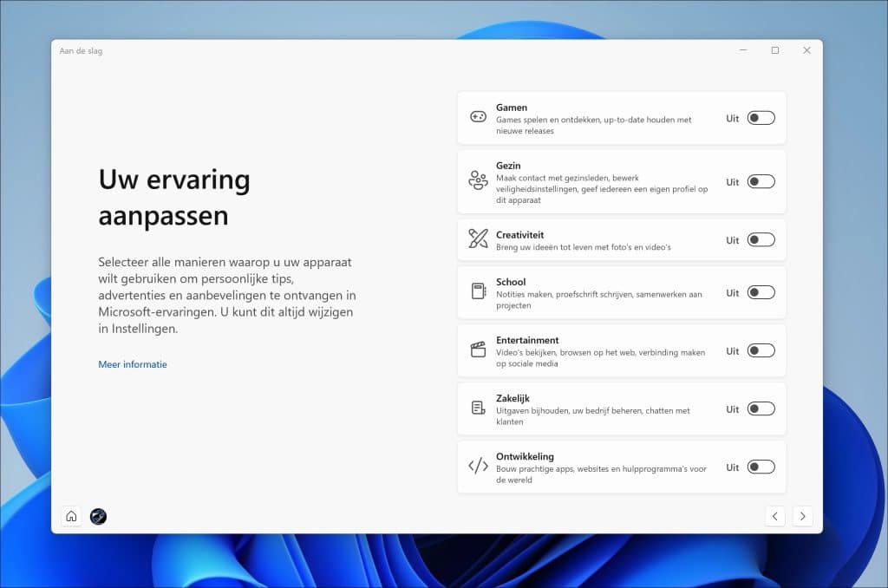Image resolution: width=888 pixels, height=588 pixels.
Task: Switch on the Ontwikkeling toggle
Action: click(x=761, y=467)
